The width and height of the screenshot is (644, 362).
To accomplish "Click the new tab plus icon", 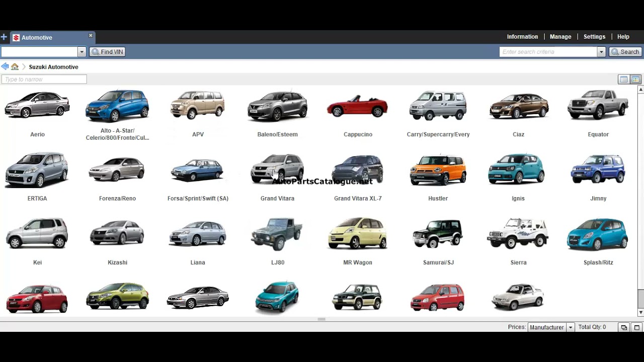I will (x=4, y=37).
